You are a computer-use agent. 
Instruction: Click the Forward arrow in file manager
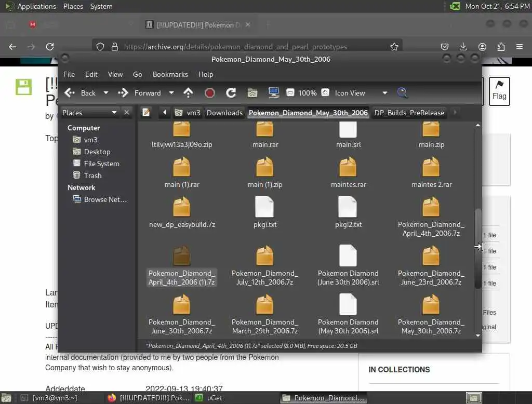click(123, 92)
